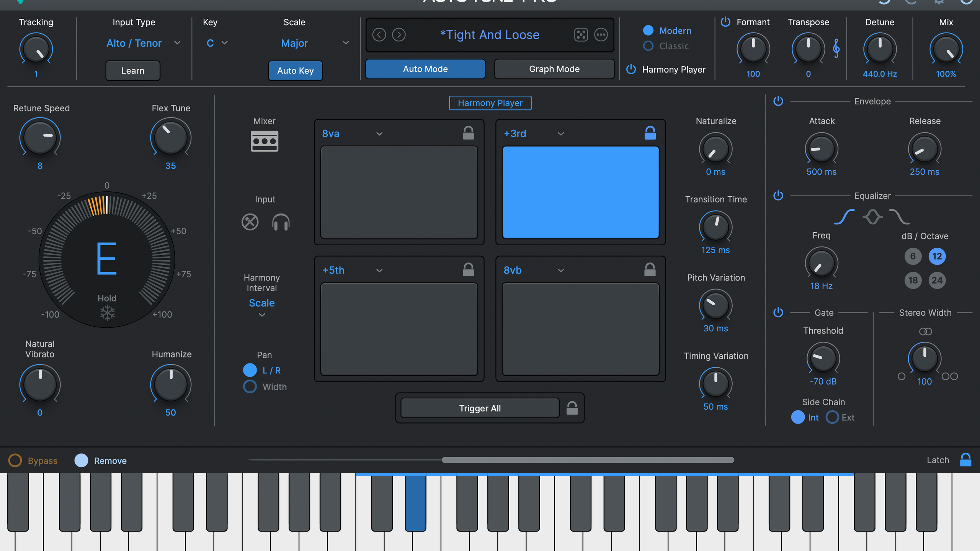Switch to Graph Mode
Screen dimensions: 980x551
tap(554, 69)
